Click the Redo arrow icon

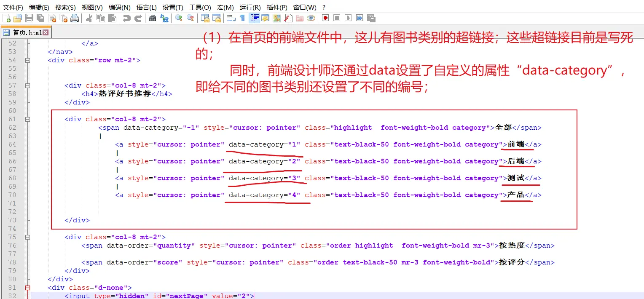pos(138,18)
